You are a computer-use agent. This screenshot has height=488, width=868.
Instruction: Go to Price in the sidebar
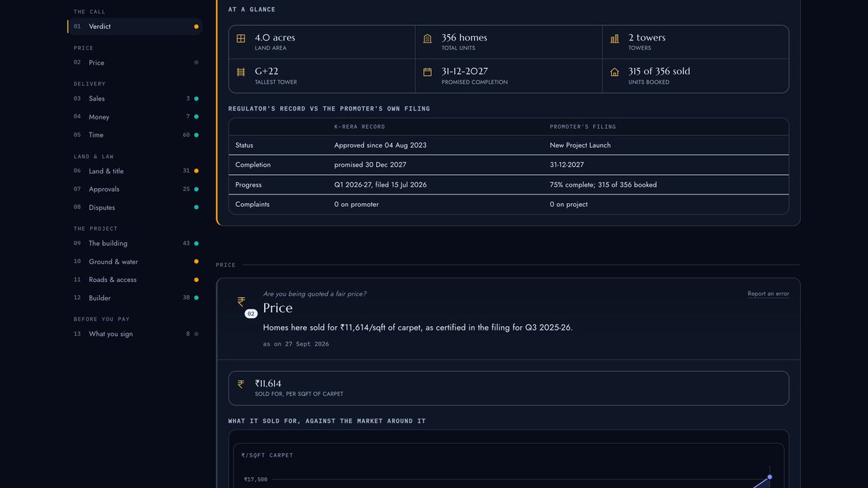coord(135,63)
